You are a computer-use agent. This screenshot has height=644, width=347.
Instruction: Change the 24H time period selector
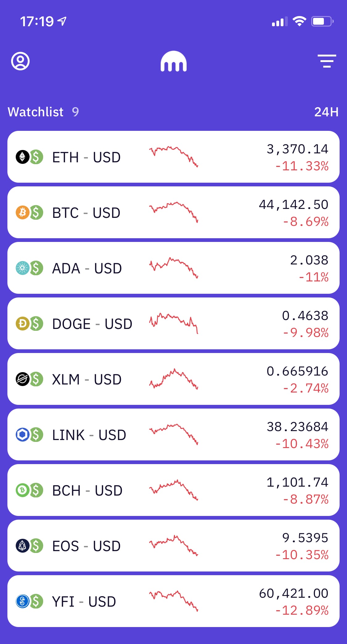tap(326, 112)
